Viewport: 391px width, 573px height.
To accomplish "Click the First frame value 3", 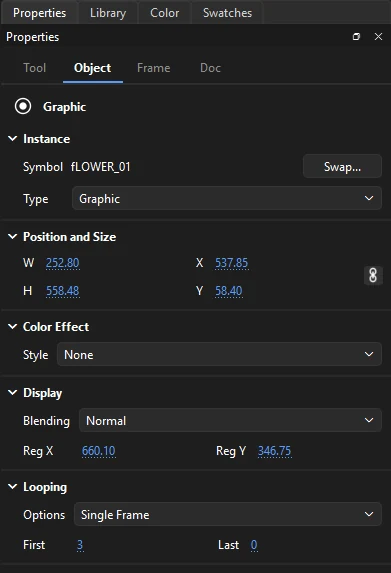I will coord(80,545).
